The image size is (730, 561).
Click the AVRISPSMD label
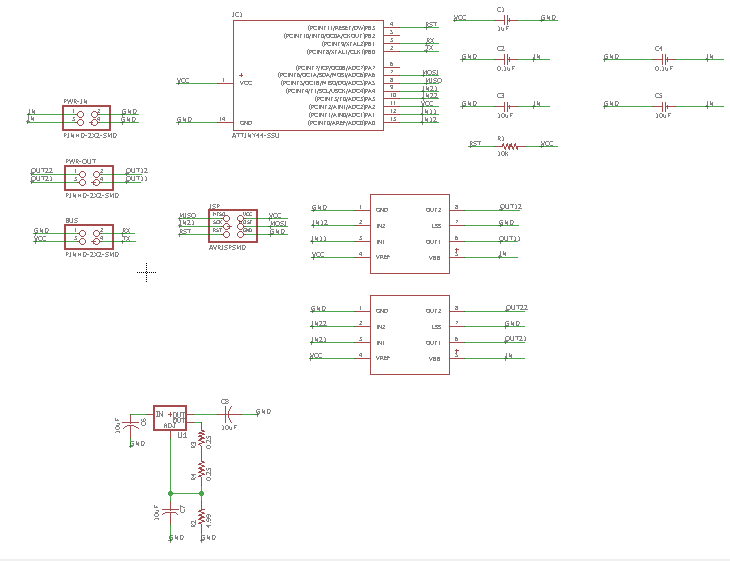tap(227, 248)
